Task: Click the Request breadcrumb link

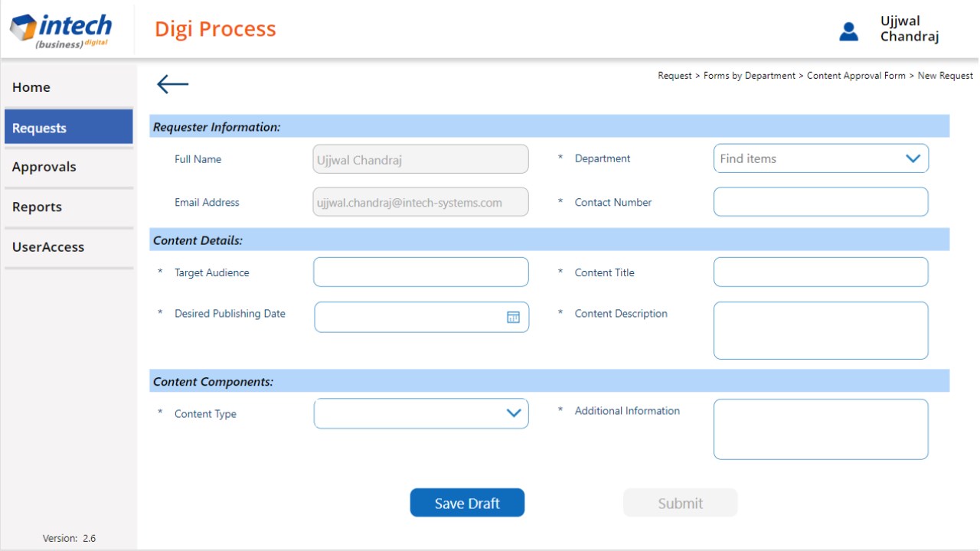Action: 675,76
